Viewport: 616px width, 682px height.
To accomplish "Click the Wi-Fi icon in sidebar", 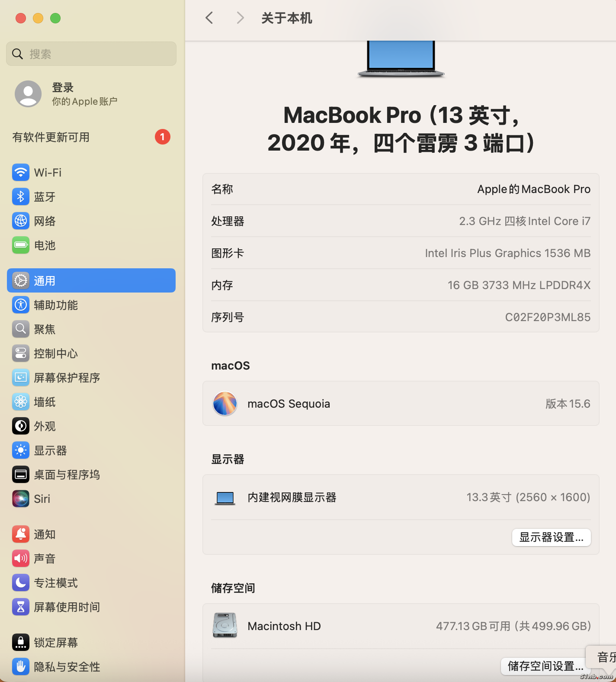I will [21, 172].
